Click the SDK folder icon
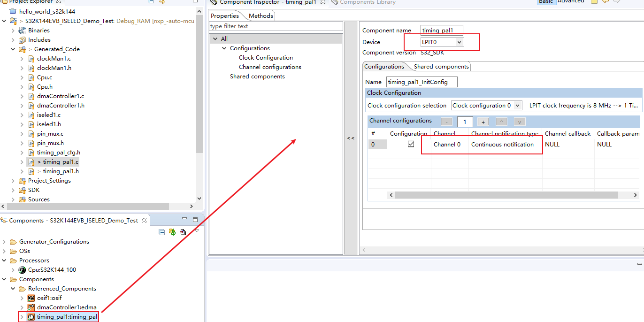The width and height of the screenshot is (644, 322). click(22, 190)
